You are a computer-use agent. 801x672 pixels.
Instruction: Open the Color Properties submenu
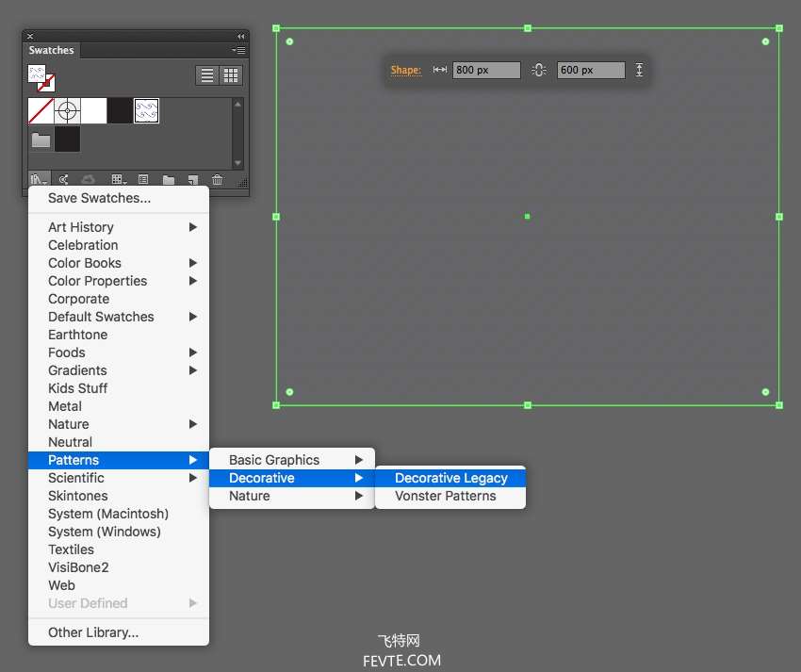point(119,281)
